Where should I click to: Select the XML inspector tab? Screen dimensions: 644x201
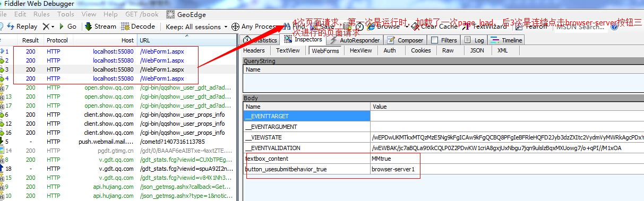click(503, 50)
